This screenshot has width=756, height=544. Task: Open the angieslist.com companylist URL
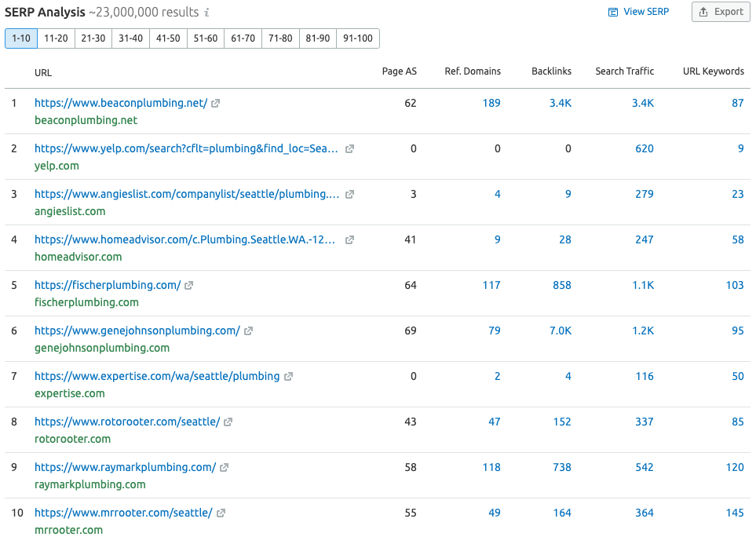pos(187,194)
